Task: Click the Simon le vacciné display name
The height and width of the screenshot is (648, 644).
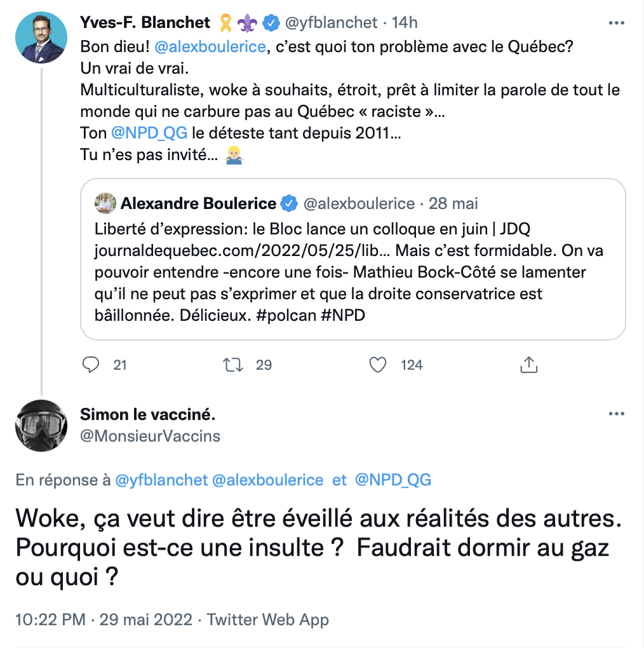Action: [147, 415]
